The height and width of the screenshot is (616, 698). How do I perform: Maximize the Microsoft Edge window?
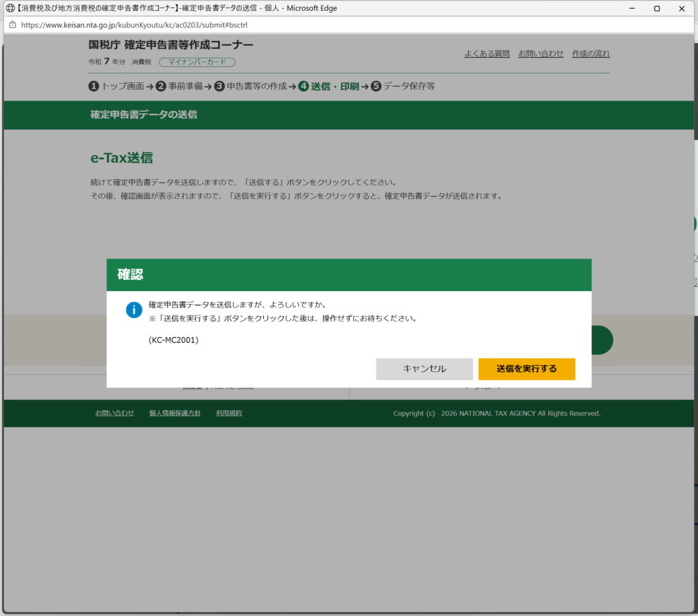(656, 8)
